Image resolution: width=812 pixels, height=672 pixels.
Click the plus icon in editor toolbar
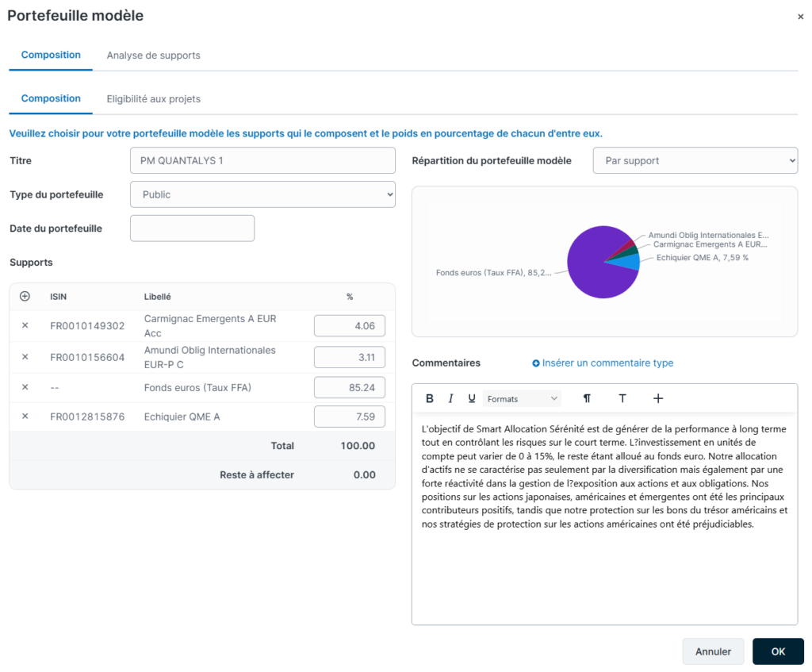(657, 398)
